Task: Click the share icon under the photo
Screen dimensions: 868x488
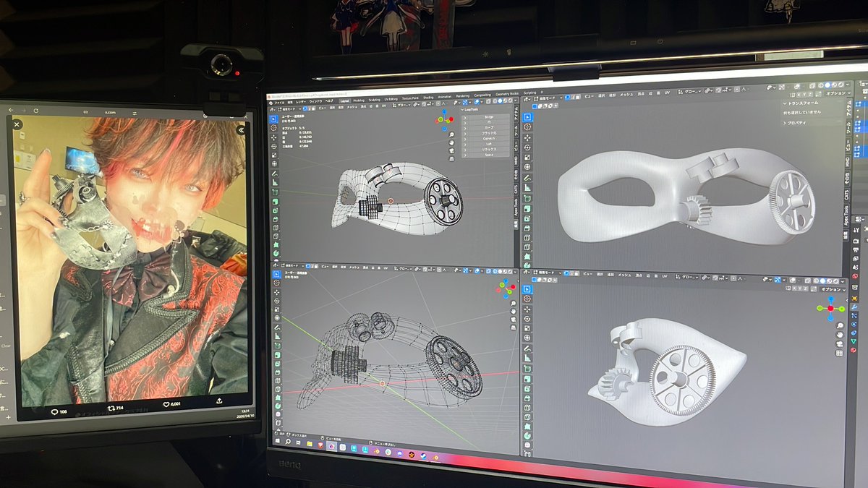Action: 219,400
